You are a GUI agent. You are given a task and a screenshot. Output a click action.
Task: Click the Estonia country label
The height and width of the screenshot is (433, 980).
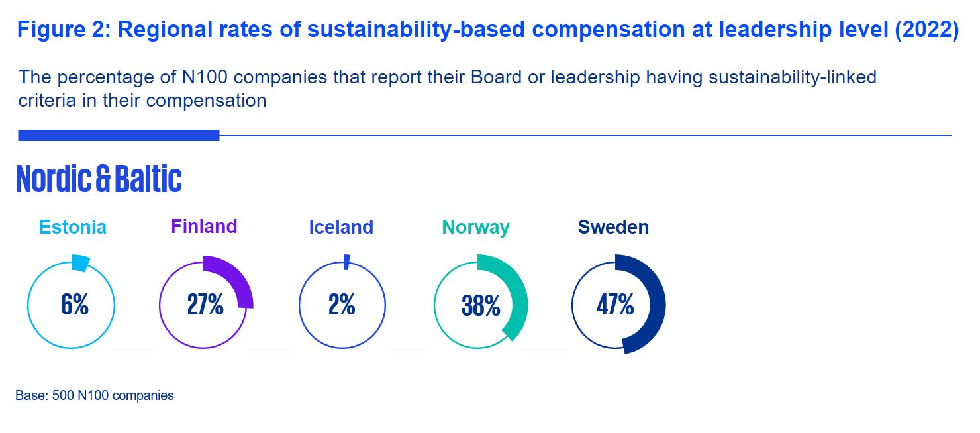click(x=73, y=227)
